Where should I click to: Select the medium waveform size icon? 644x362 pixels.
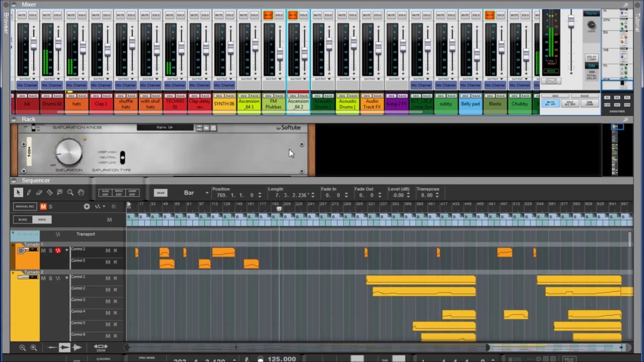64,347
